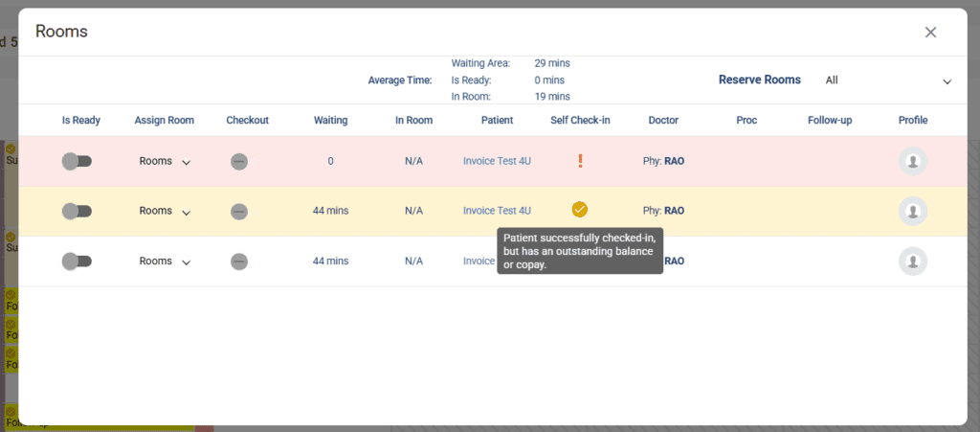Viewport: 980px width, 432px height.
Task: Open the profile avatar in the white row
Action: (913, 261)
